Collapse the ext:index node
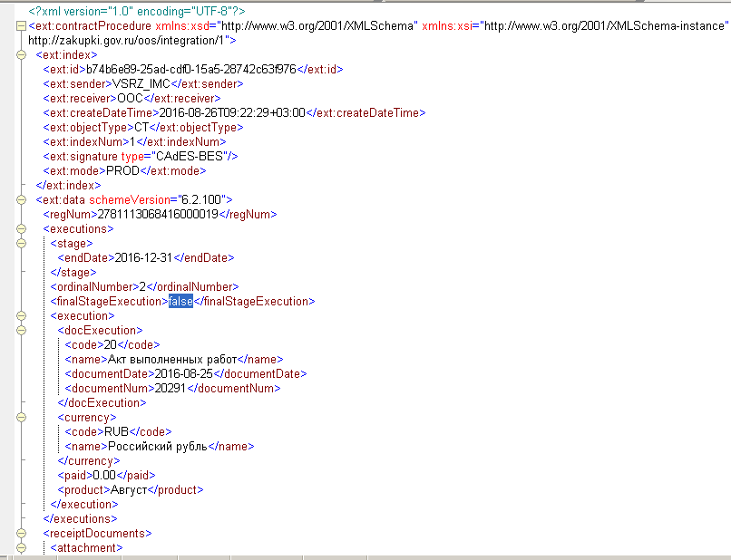The image size is (731, 560). [x=21, y=55]
